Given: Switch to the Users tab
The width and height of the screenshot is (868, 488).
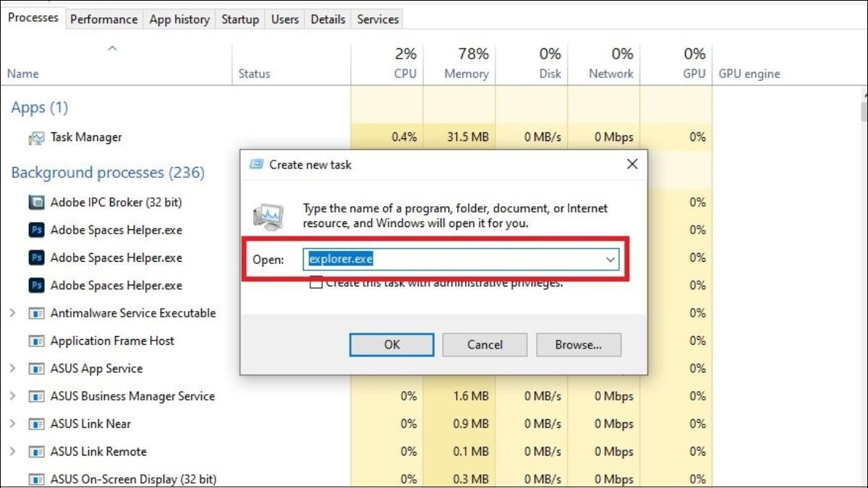Looking at the screenshot, I should tap(285, 20).
